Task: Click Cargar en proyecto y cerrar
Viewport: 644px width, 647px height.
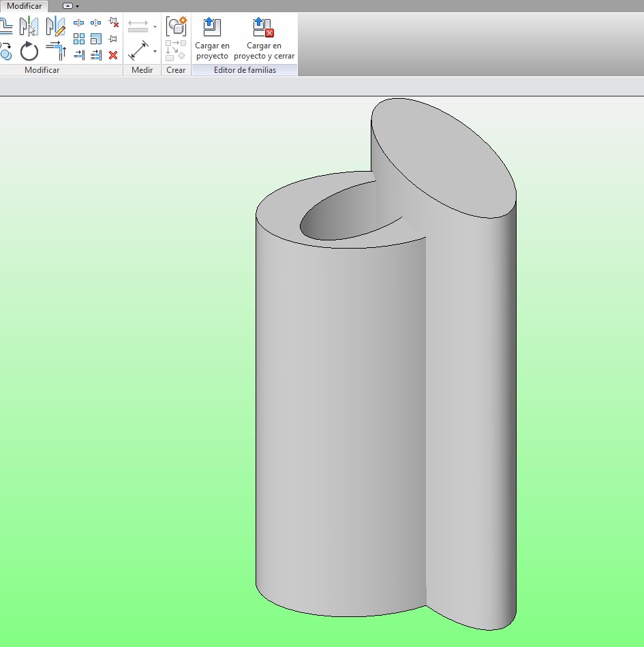Action: pyautogui.click(x=264, y=39)
